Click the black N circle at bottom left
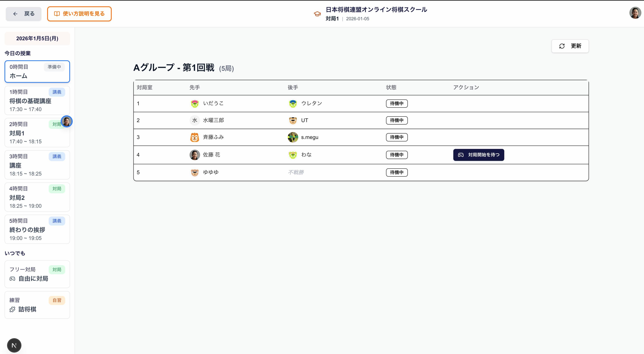Viewport: 644px width, 354px height. pyautogui.click(x=14, y=345)
